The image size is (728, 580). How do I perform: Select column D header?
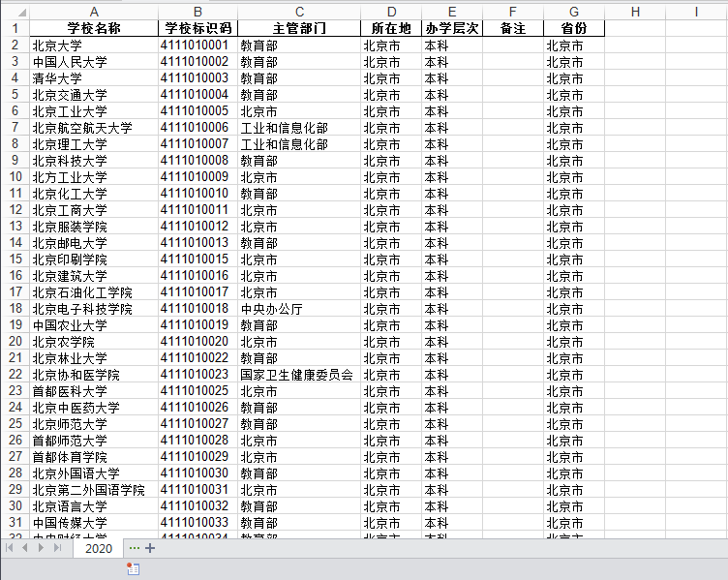point(391,12)
